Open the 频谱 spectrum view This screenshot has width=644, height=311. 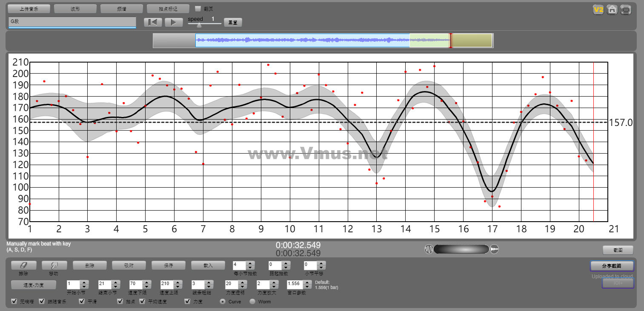(121, 9)
